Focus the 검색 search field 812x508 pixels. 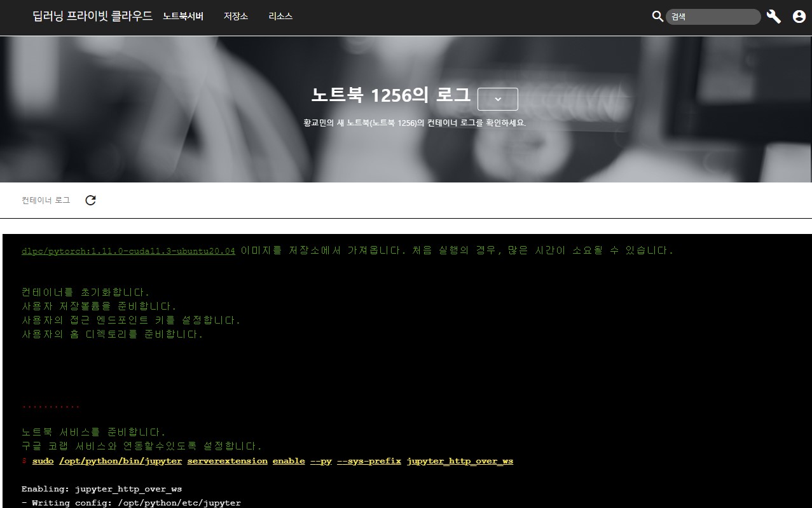(x=713, y=17)
